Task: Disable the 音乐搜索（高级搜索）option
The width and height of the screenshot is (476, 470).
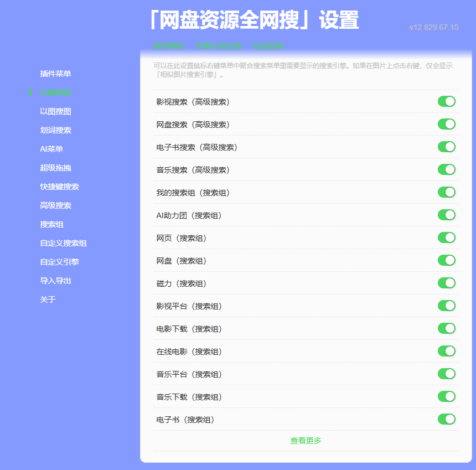Action: [x=446, y=169]
